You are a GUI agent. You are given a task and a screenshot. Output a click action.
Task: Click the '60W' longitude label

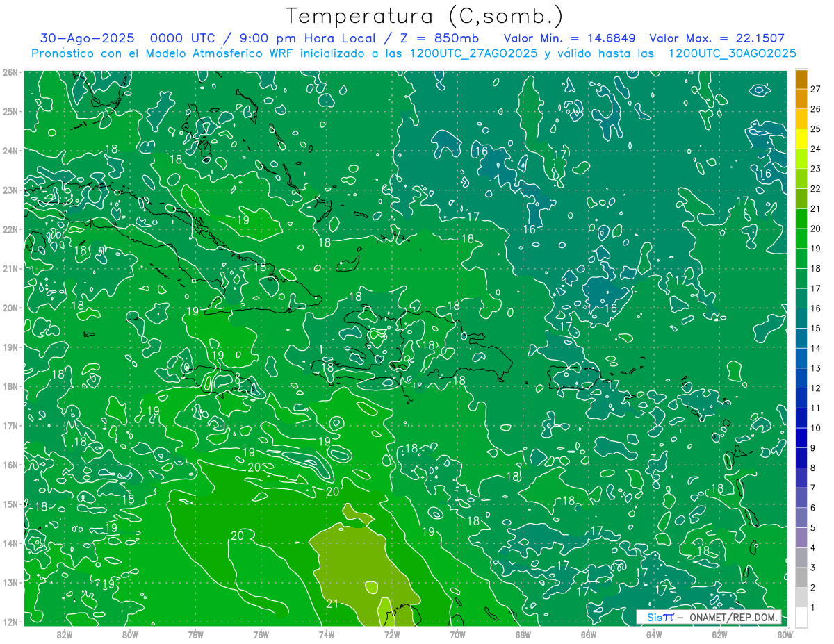[x=785, y=634]
